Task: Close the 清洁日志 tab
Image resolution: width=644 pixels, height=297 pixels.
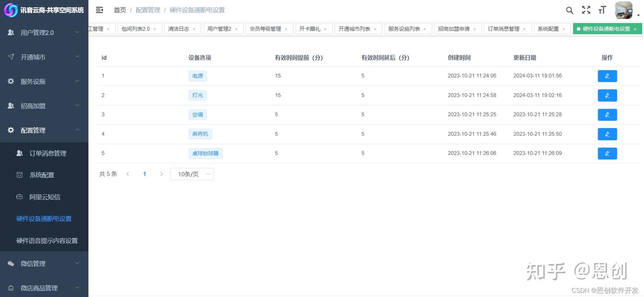Action: click(194, 29)
